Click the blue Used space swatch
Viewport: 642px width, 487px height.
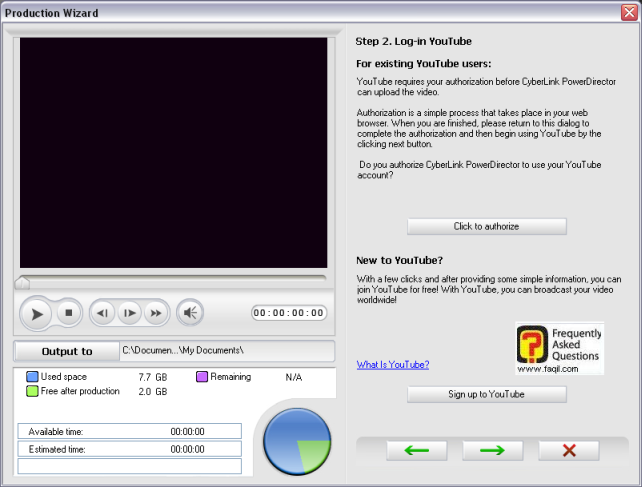click(x=32, y=376)
